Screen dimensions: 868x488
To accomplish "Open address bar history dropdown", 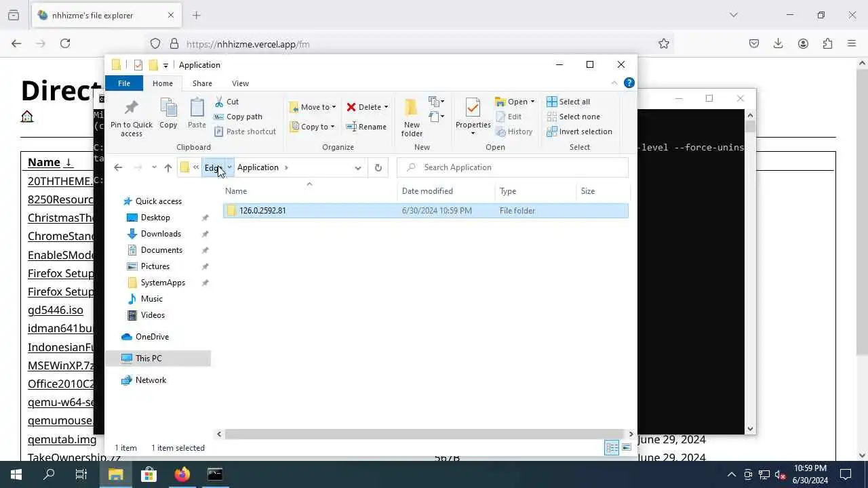I will point(358,167).
